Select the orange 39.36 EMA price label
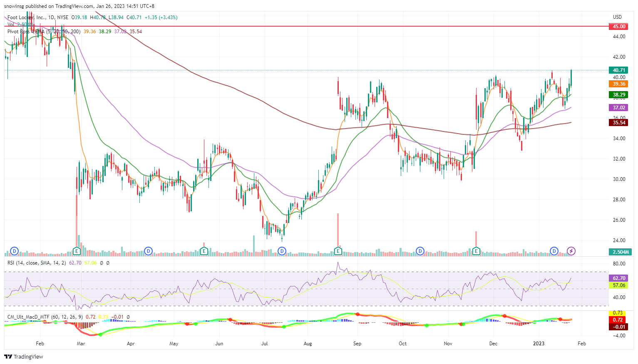This screenshot has height=364, width=638. pos(618,84)
